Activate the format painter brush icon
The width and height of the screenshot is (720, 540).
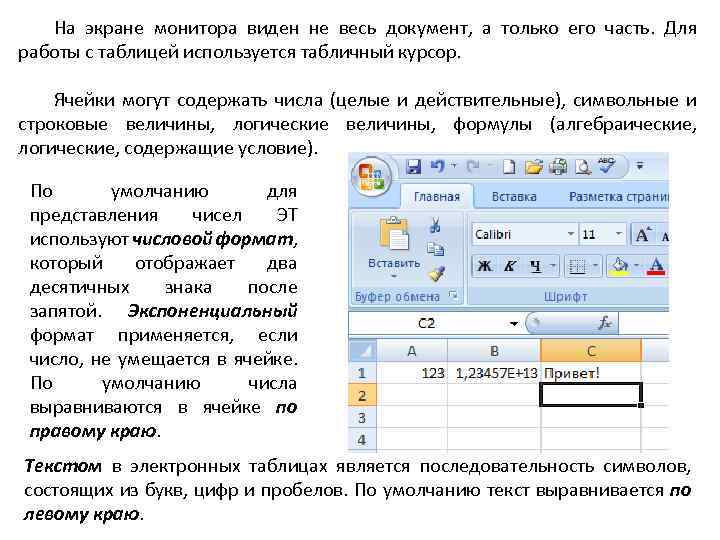(x=436, y=274)
